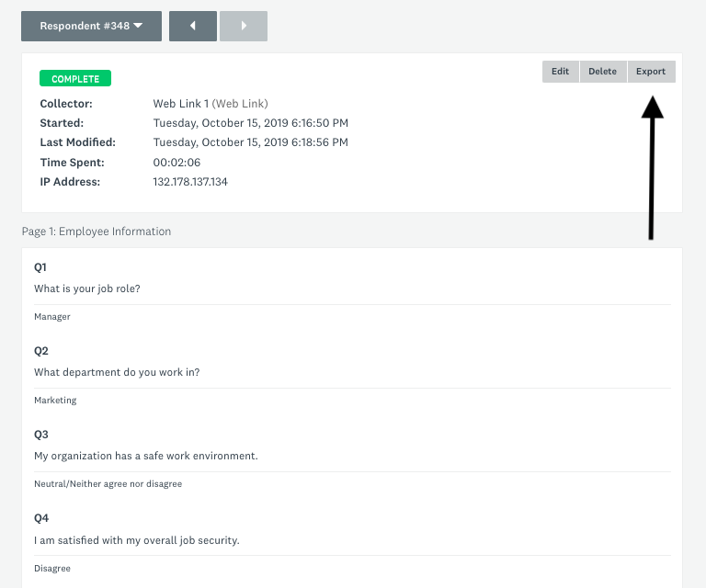
Task: Go to next respondent arrow
Action: pyautogui.click(x=244, y=26)
